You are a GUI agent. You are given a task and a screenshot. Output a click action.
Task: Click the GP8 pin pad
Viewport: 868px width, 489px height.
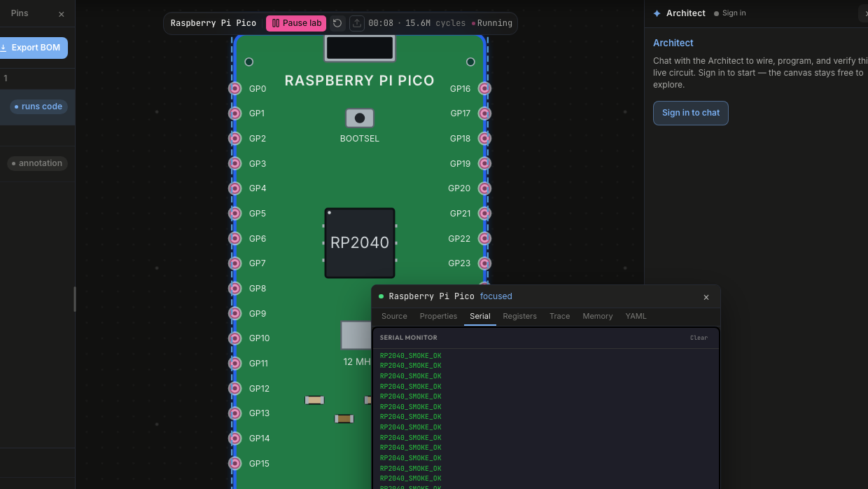pyautogui.click(x=235, y=288)
